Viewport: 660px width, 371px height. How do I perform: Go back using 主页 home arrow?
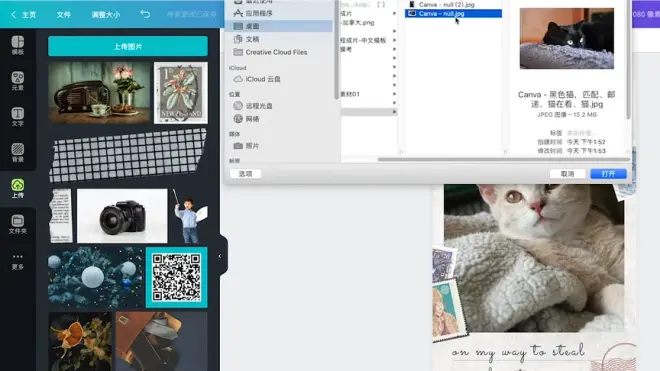[13, 15]
